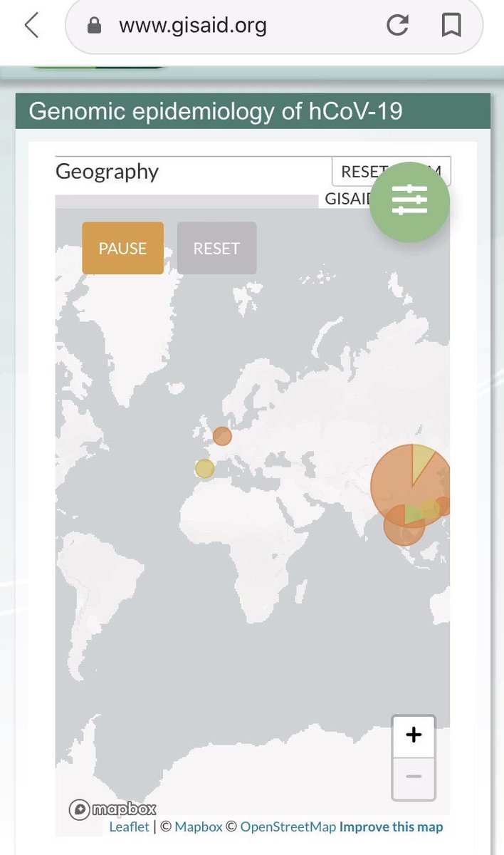This screenshot has width=504, height=855.
Task: Open the green filter sliders button
Action: 409,202
